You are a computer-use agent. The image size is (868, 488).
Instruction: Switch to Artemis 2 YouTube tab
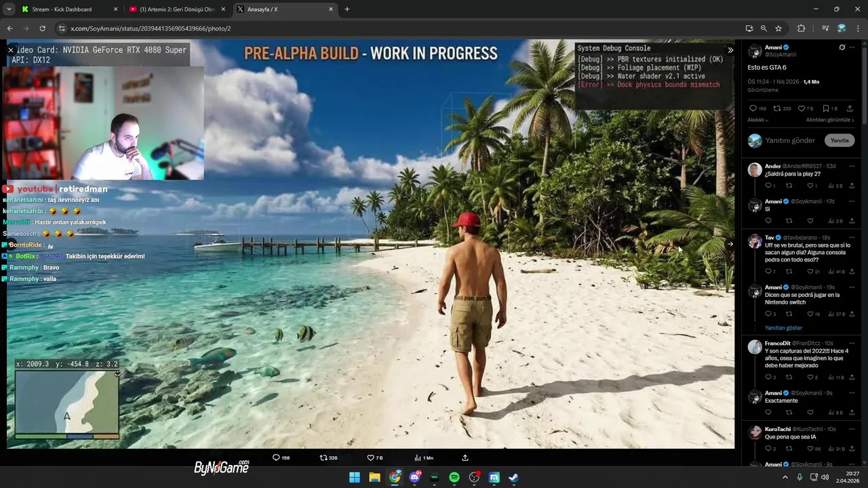tap(177, 9)
